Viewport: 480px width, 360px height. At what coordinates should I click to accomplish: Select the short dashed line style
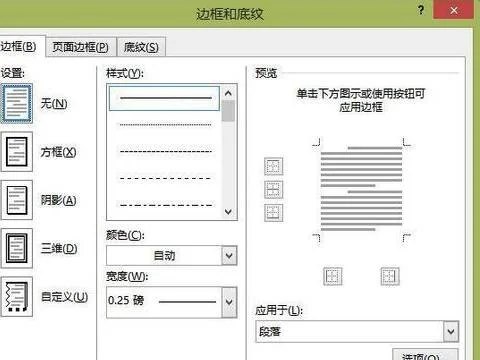(x=165, y=152)
